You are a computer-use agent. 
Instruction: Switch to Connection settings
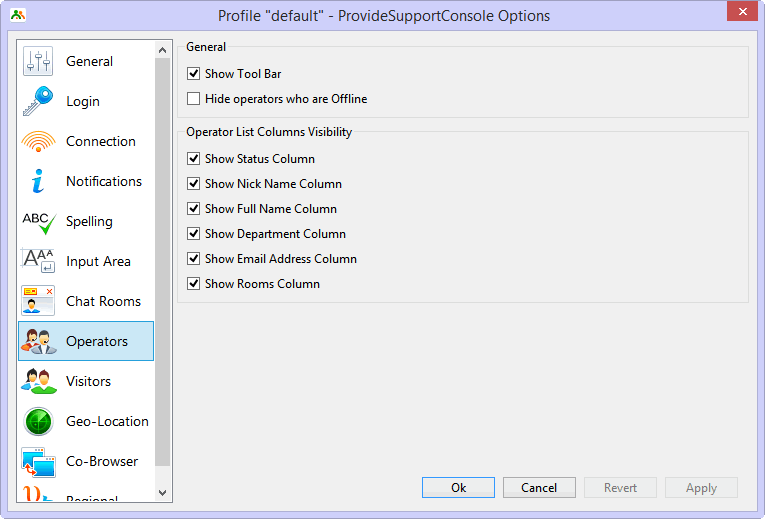pos(85,141)
